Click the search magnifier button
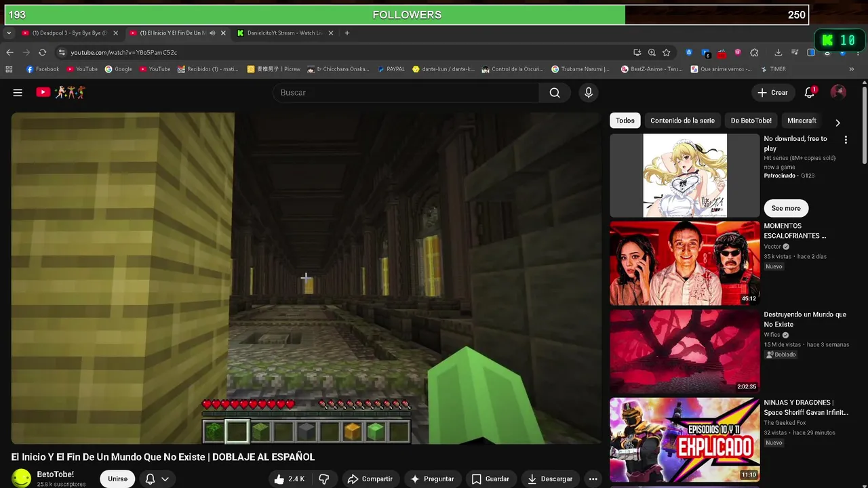This screenshot has height=488, width=868. pos(555,93)
